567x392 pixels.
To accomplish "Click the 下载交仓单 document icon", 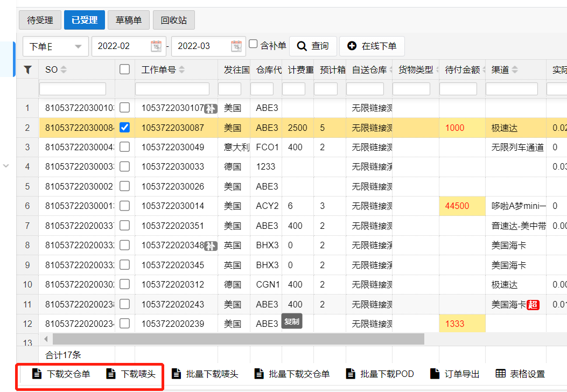I will (37, 374).
